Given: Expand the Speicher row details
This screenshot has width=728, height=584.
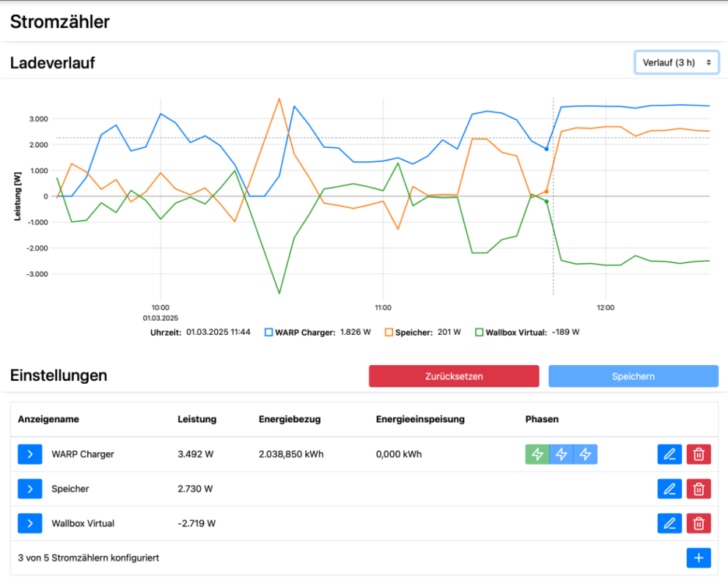Looking at the screenshot, I should click(x=30, y=489).
